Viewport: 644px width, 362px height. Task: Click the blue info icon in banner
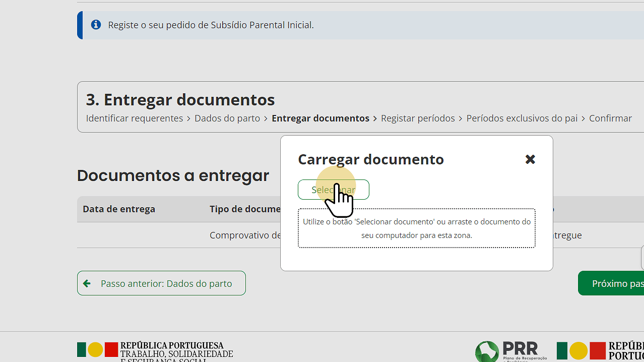click(96, 25)
